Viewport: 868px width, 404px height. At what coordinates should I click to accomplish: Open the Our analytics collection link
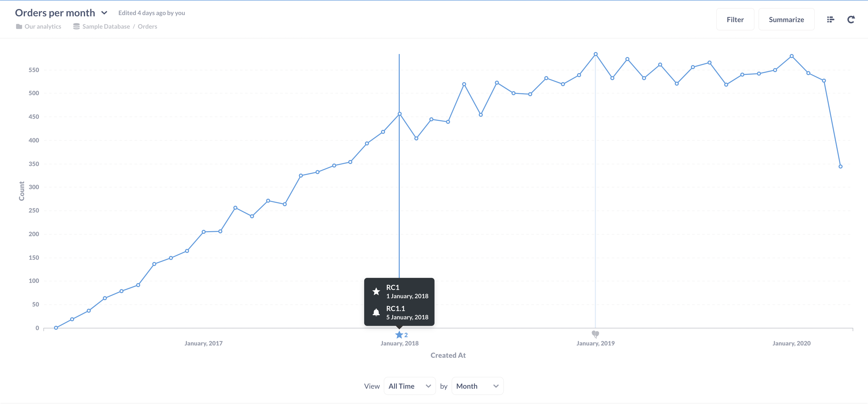click(x=43, y=26)
